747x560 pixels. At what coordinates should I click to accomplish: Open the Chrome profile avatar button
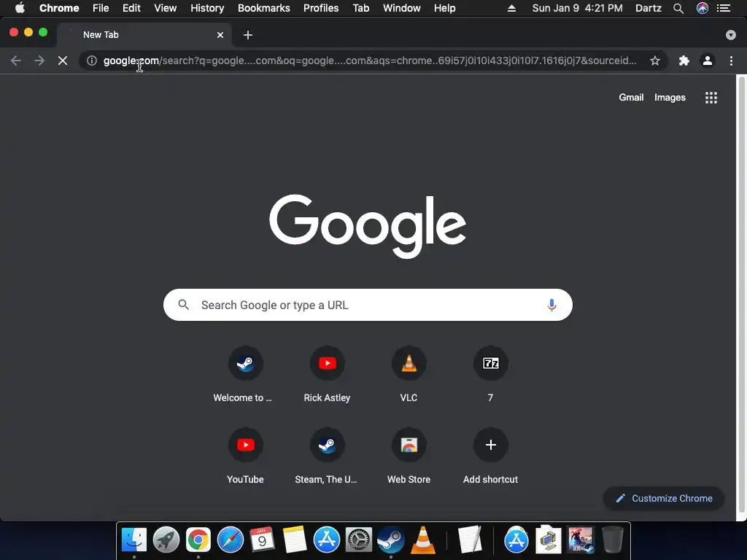pos(708,61)
